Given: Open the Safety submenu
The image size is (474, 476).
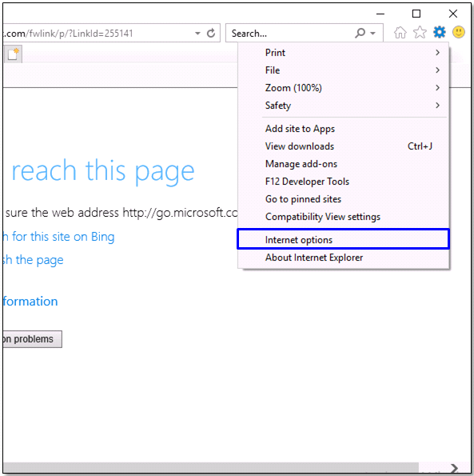Looking at the screenshot, I should point(343,106).
